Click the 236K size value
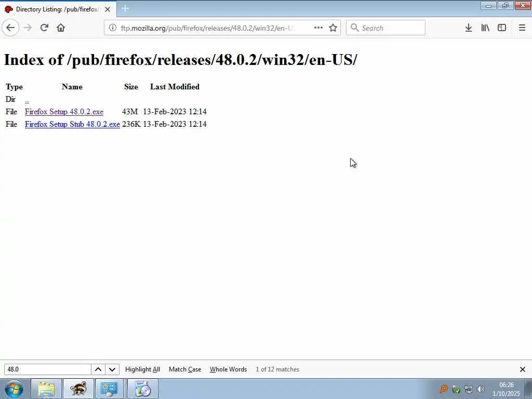Screen dimensions: 532x399 click(x=131, y=124)
